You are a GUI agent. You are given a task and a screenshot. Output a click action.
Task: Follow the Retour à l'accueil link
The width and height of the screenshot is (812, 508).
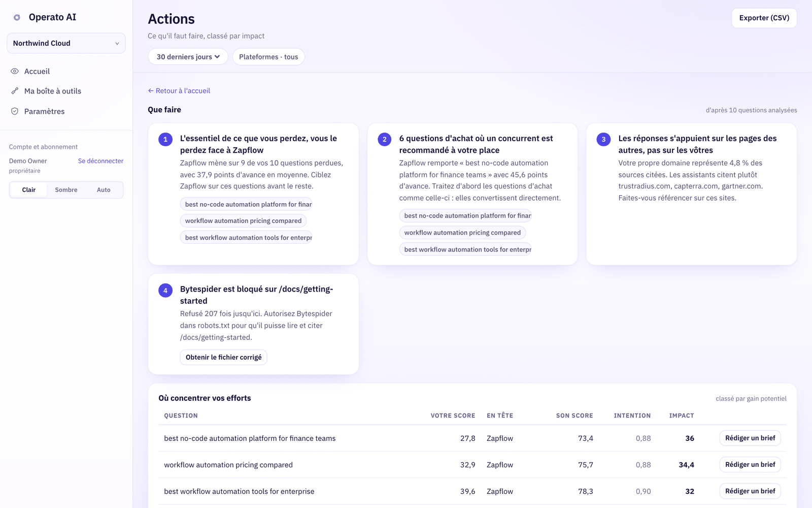coord(179,91)
